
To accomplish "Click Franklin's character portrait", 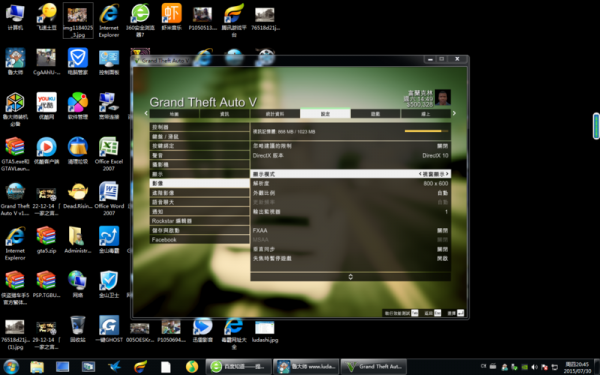I will click(443, 98).
